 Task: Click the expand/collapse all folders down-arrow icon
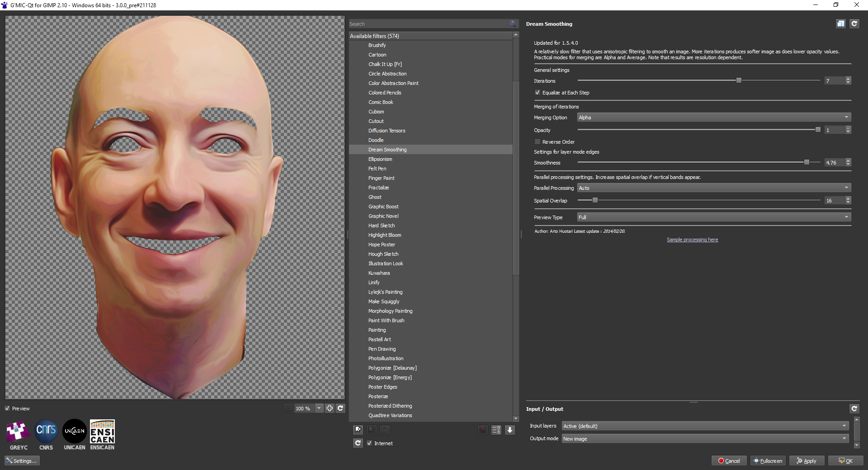point(510,430)
